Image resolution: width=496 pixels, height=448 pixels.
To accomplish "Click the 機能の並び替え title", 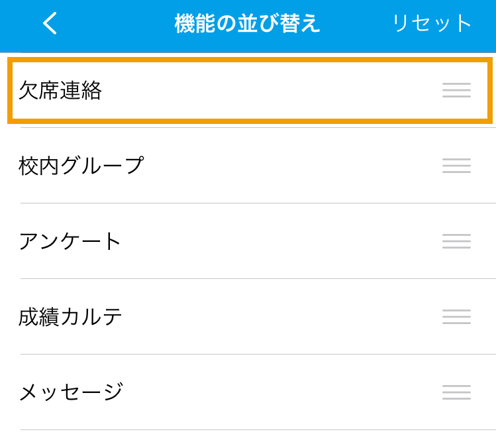I will point(248,23).
